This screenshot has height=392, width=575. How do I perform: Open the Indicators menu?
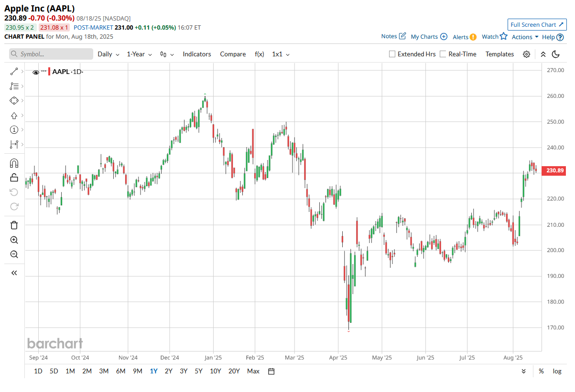click(x=197, y=54)
